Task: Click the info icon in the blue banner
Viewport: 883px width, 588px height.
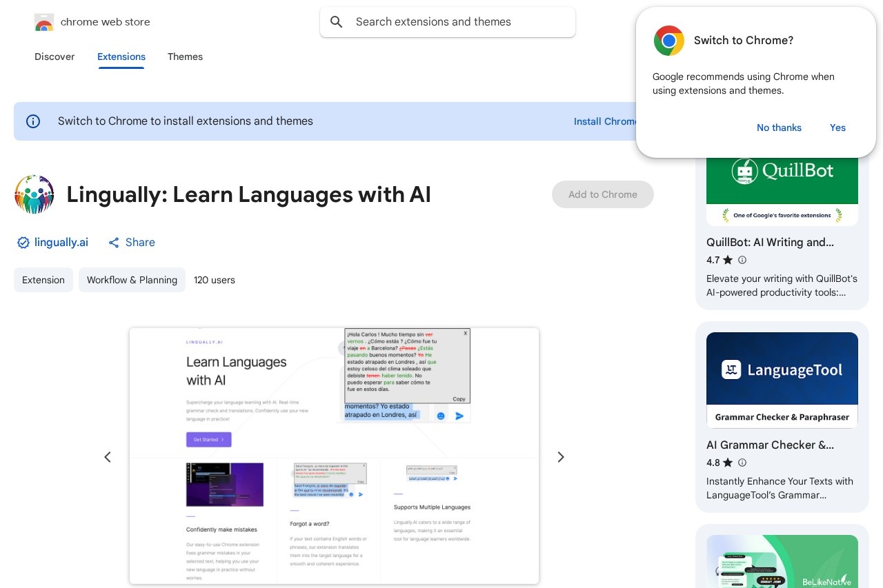Action: coord(33,121)
